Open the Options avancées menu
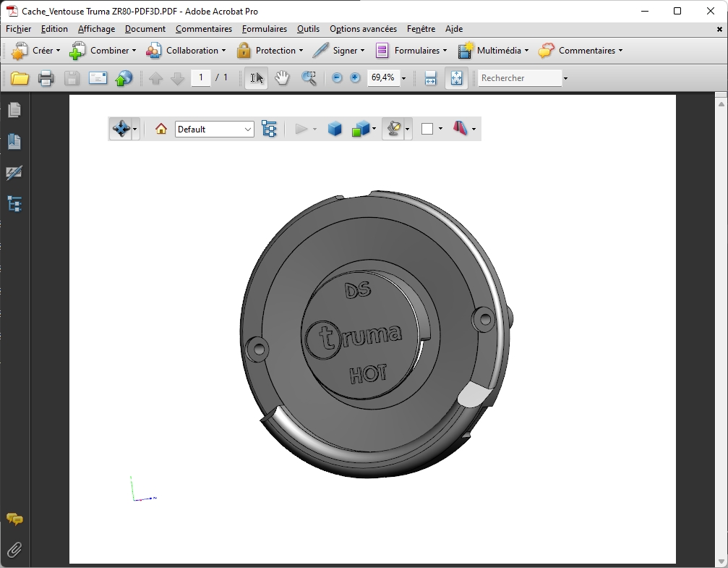This screenshot has width=728, height=568. tap(363, 29)
